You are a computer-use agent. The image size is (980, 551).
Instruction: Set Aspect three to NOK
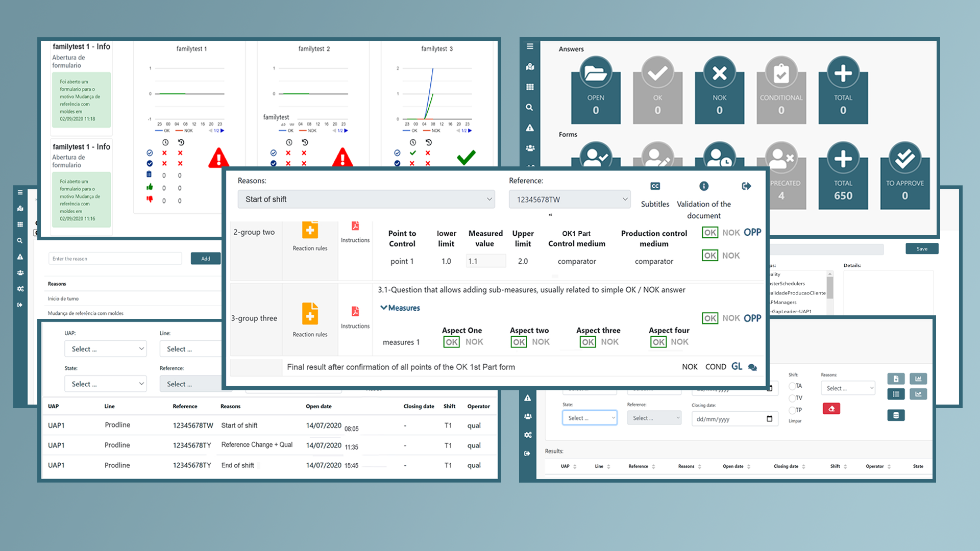point(609,342)
